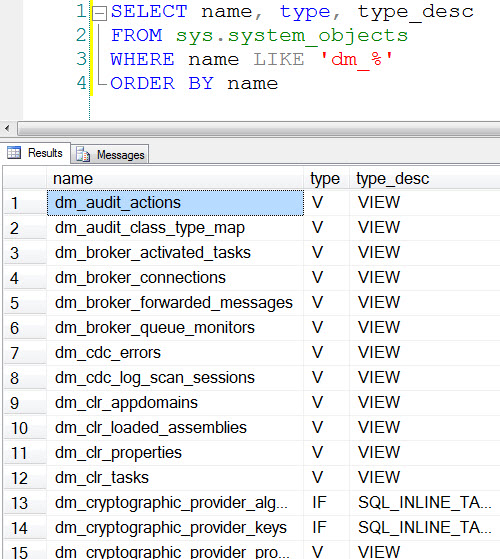Image resolution: width=500 pixels, height=559 pixels.
Task: Click row header number 1
Action: click(25, 203)
